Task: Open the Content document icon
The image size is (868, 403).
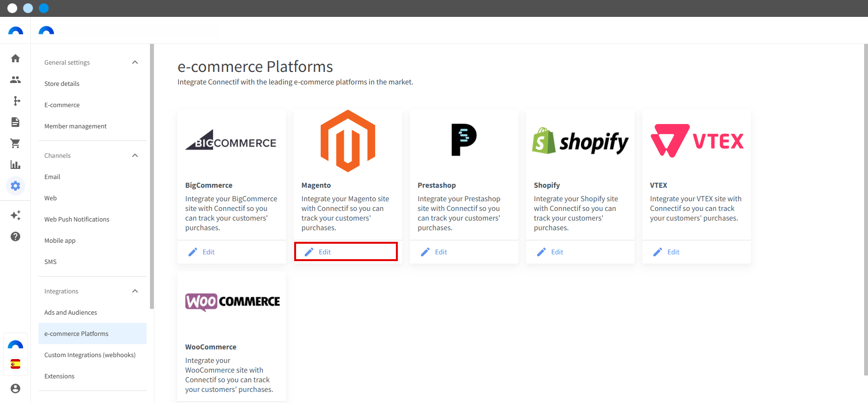Action: [15, 122]
